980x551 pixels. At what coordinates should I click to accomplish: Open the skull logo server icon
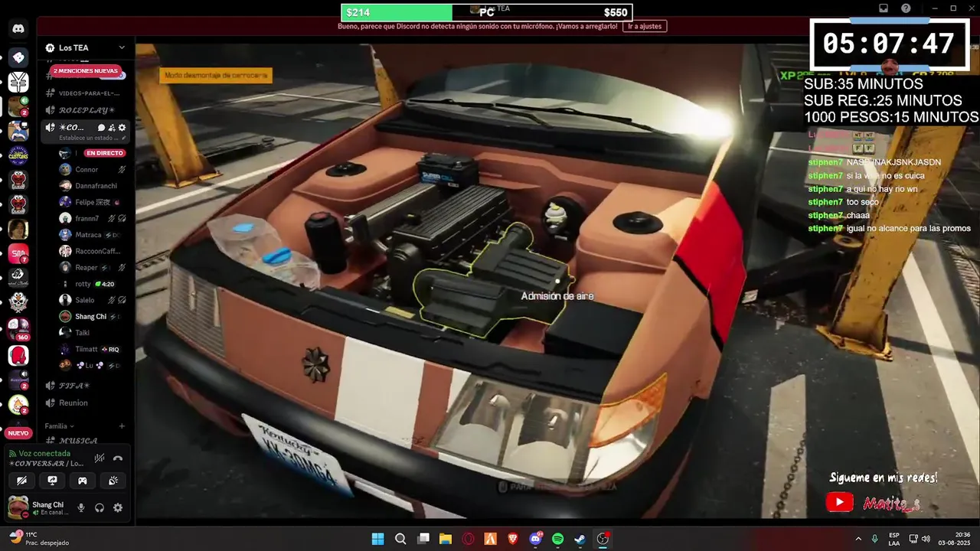(18, 302)
